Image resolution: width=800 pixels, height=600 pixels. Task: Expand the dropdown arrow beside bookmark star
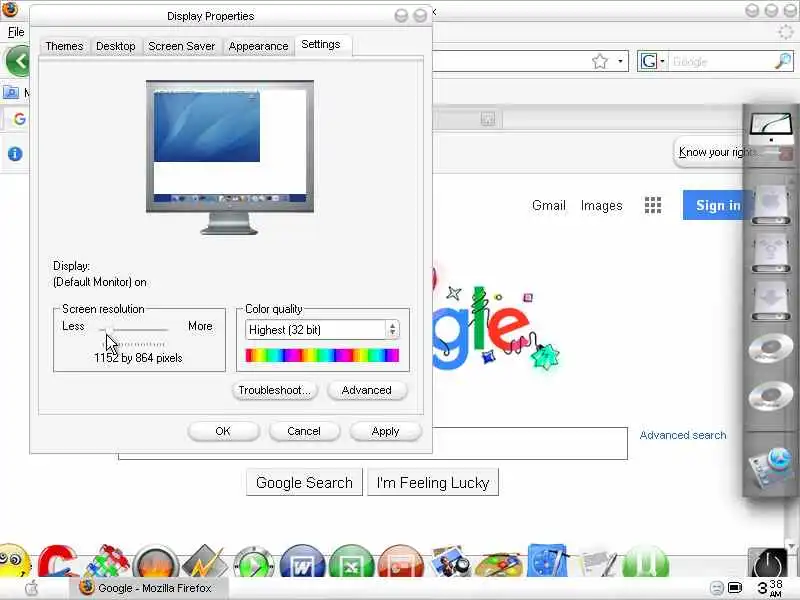[620, 62]
